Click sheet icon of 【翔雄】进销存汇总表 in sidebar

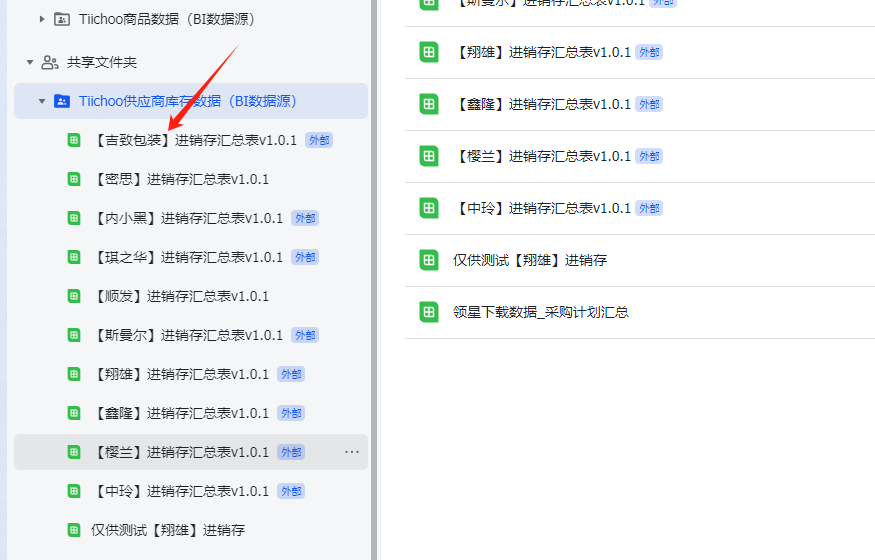click(74, 374)
